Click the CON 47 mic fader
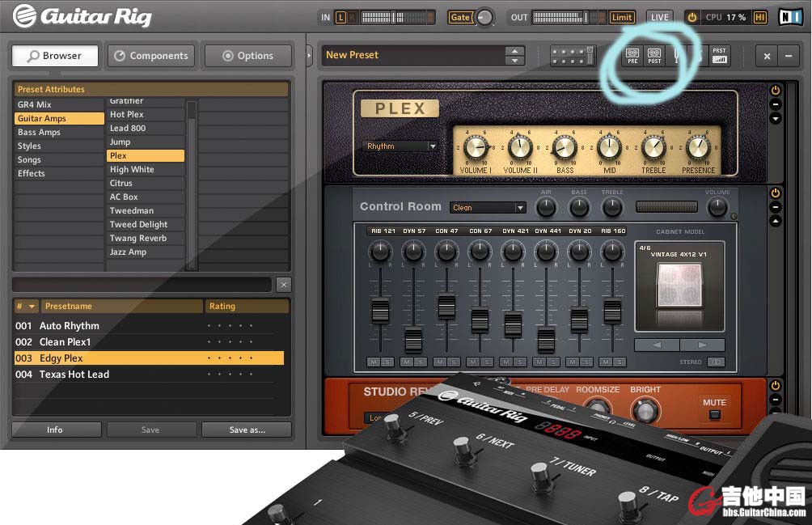The image size is (812, 525). click(446, 306)
